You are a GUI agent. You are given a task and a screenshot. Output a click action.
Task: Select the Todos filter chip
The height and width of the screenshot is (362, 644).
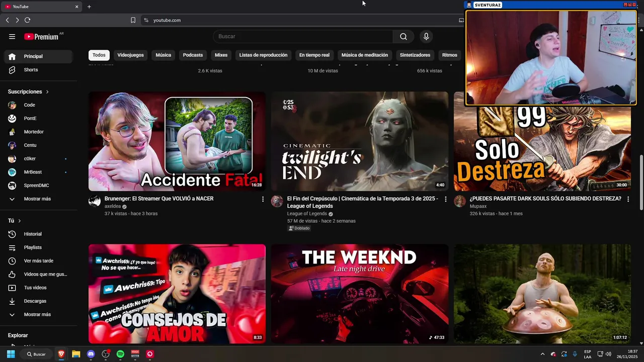point(99,55)
